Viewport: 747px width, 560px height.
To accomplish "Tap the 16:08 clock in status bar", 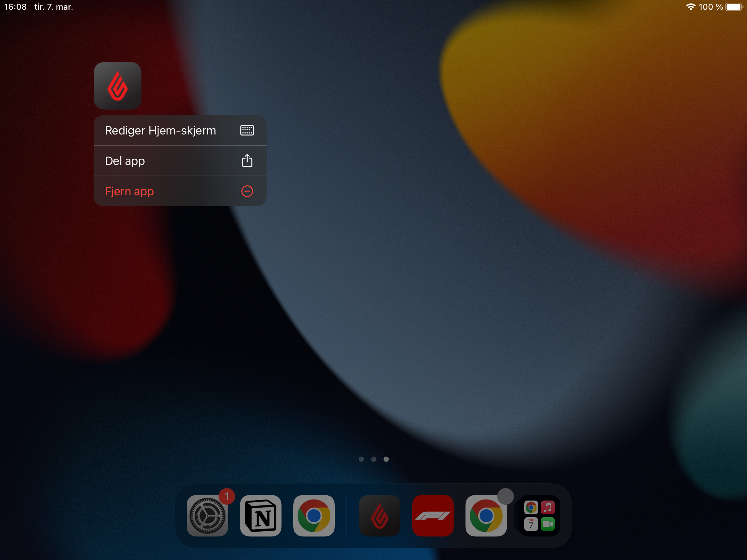I will pos(15,7).
